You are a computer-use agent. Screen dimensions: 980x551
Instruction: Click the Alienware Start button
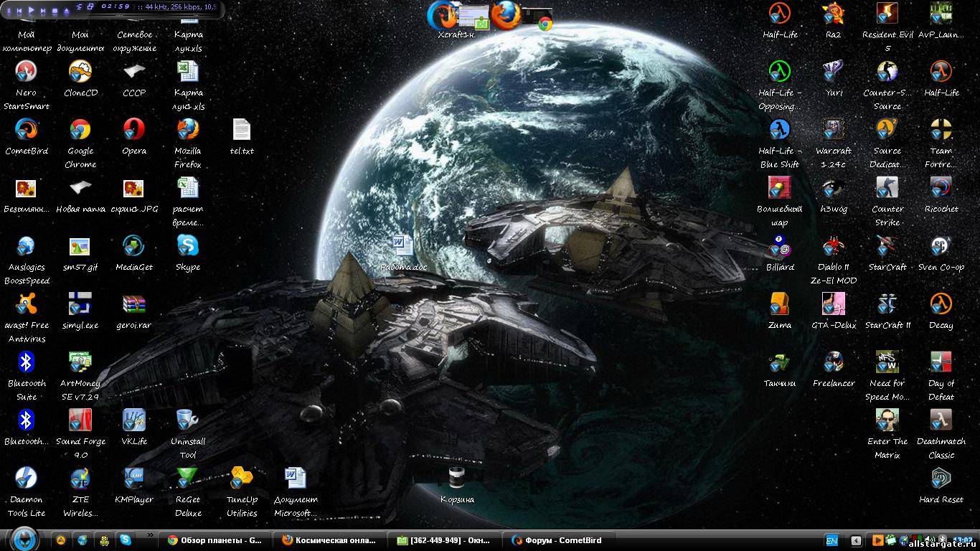tap(24, 537)
